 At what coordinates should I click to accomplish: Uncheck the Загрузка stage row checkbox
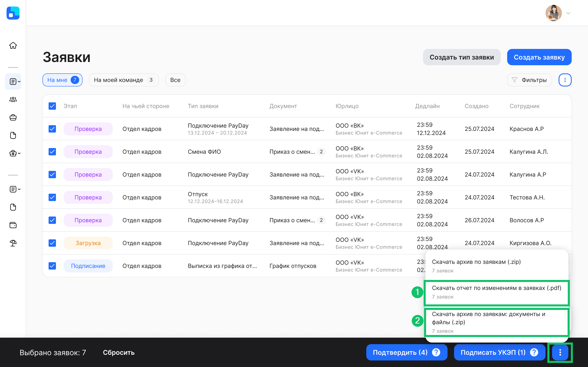[x=52, y=243]
